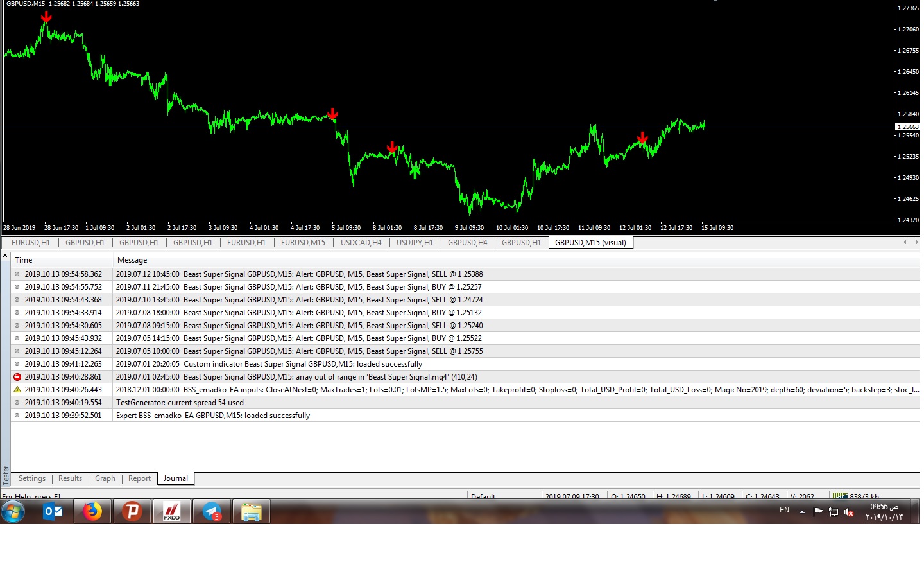
Task: Open the Firefox browser from the taskbar
Action: coord(92,512)
